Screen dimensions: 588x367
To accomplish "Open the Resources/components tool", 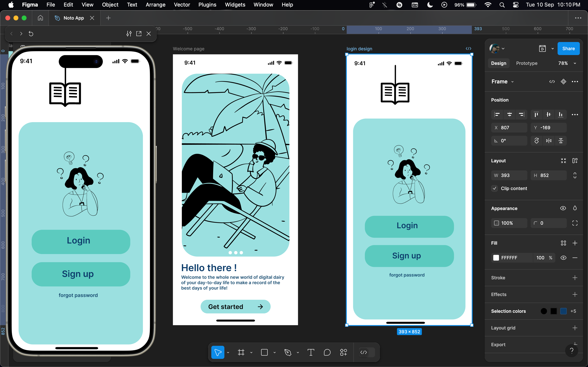I will click(x=343, y=352).
